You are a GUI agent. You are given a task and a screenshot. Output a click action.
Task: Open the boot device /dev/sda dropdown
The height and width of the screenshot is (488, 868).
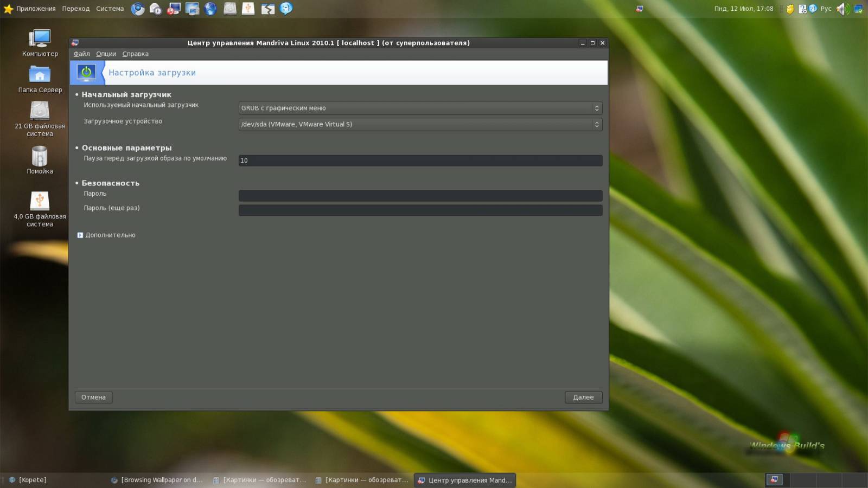coord(420,124)
